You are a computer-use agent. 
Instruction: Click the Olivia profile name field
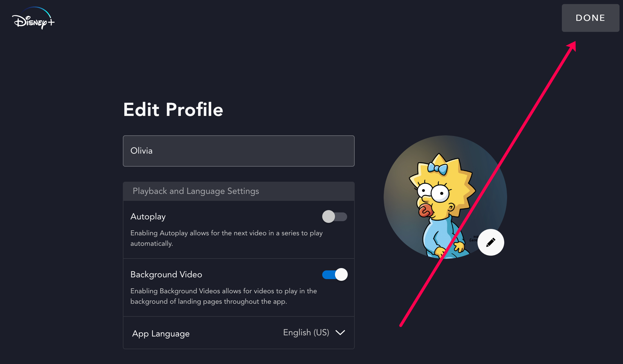(x=238, y=151)
